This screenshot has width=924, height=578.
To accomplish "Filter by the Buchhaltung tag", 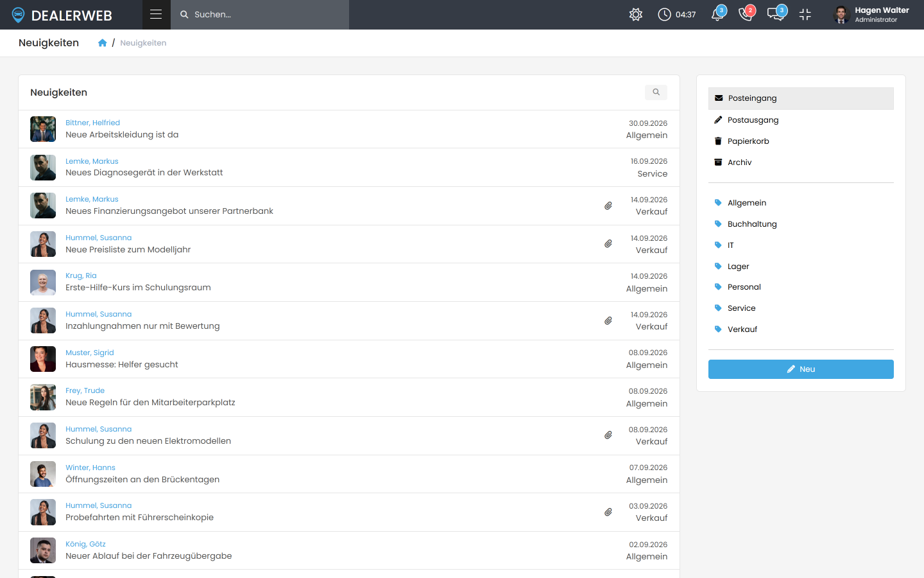I will 801,224.
